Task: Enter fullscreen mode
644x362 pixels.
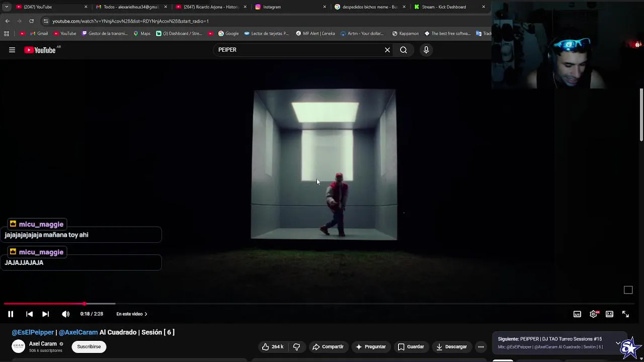Action: (x=625, y=314)
